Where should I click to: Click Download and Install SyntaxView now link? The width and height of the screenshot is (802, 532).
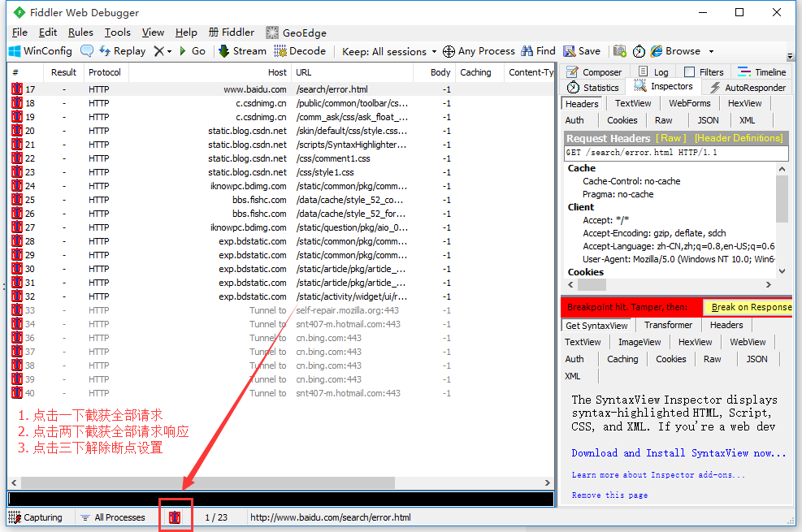678,452
